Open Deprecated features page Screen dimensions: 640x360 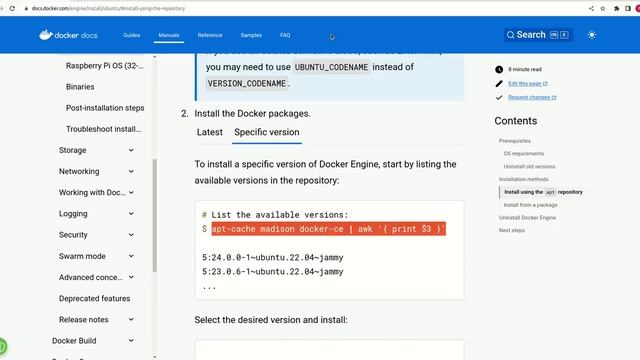click(94, 299)
